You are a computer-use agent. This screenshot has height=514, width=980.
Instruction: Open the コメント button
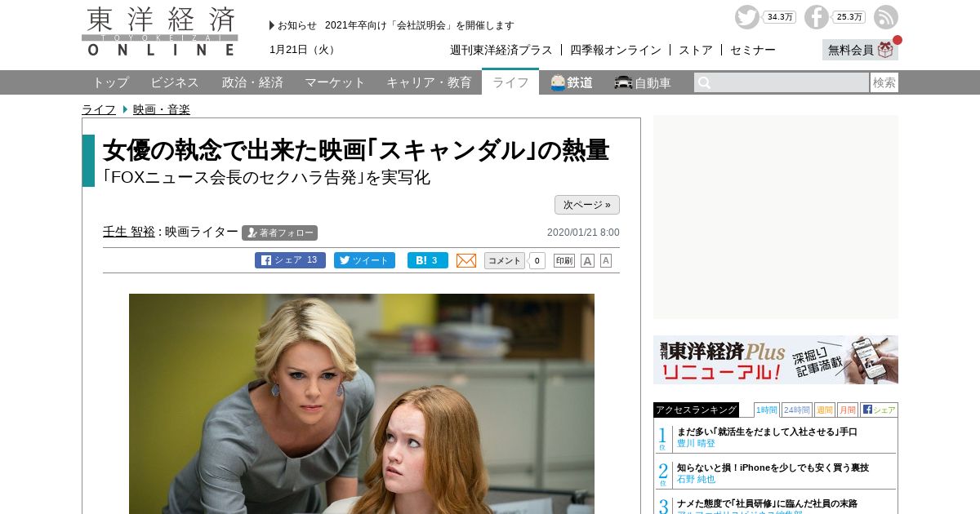click(x=505, y=260)
